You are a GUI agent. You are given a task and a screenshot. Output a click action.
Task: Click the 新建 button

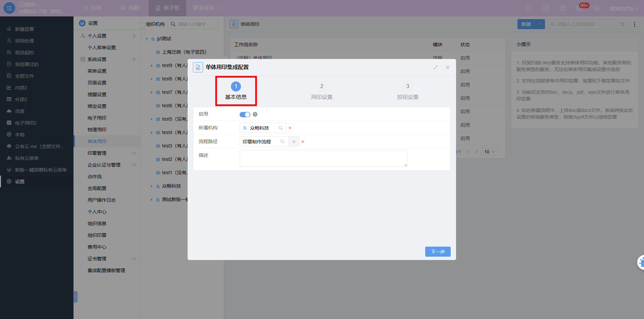tap(526, 24)
